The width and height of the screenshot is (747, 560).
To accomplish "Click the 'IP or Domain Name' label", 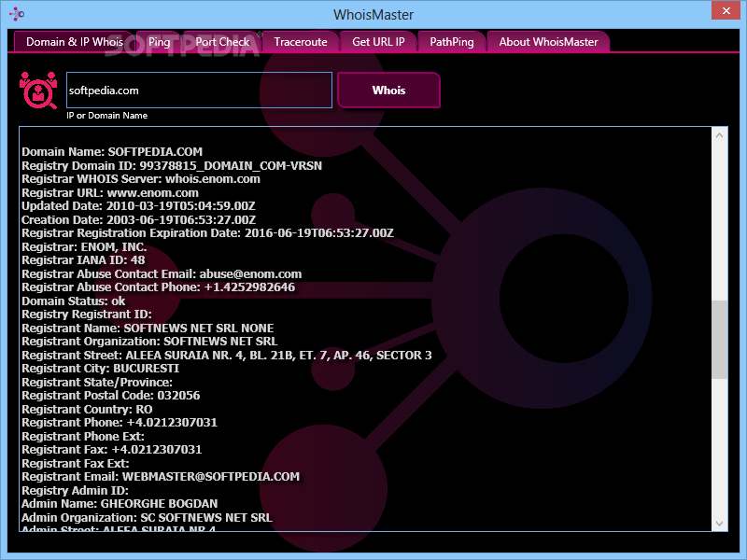I will [107, 116].
